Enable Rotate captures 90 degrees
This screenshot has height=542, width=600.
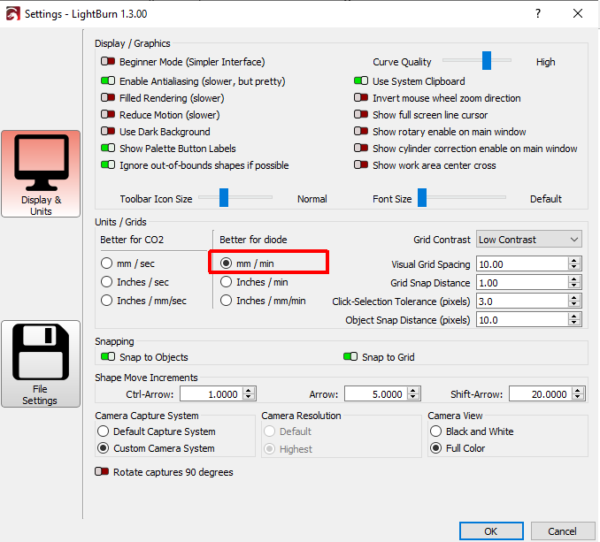click(102, 472)
